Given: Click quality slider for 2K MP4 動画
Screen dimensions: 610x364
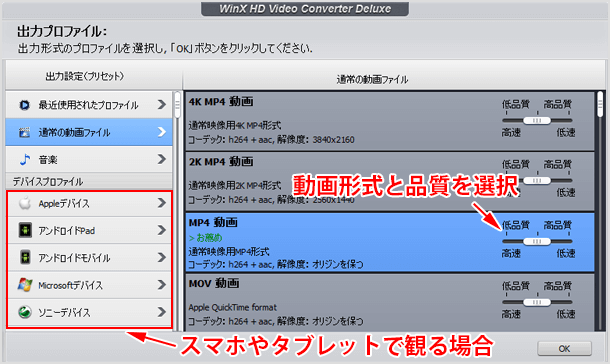Looking at the screenshot, I should click(x=537, y=180).
